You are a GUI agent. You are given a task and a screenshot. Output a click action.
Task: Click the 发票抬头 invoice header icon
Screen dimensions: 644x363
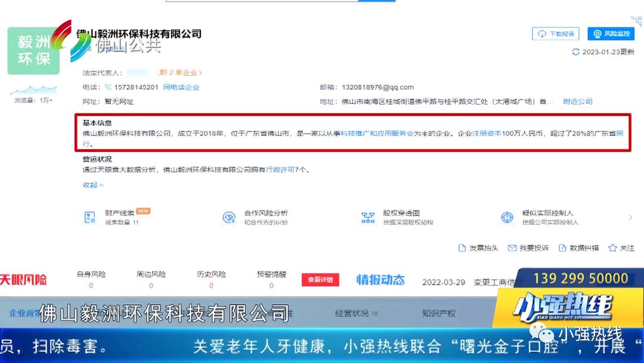coord(462,248)
